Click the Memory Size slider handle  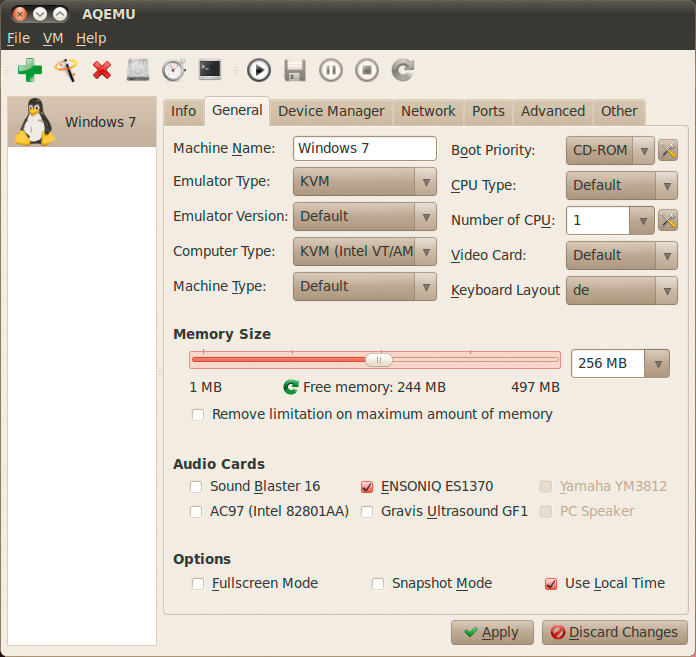coord(378,360)
